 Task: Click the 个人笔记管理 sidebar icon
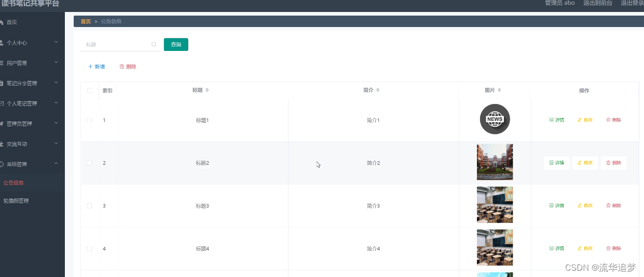click(x=2, y=103)
